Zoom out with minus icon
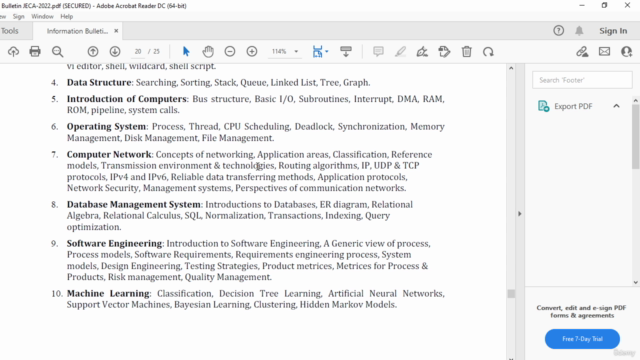This screenshot has height=360, width=640. coord(230,51)
